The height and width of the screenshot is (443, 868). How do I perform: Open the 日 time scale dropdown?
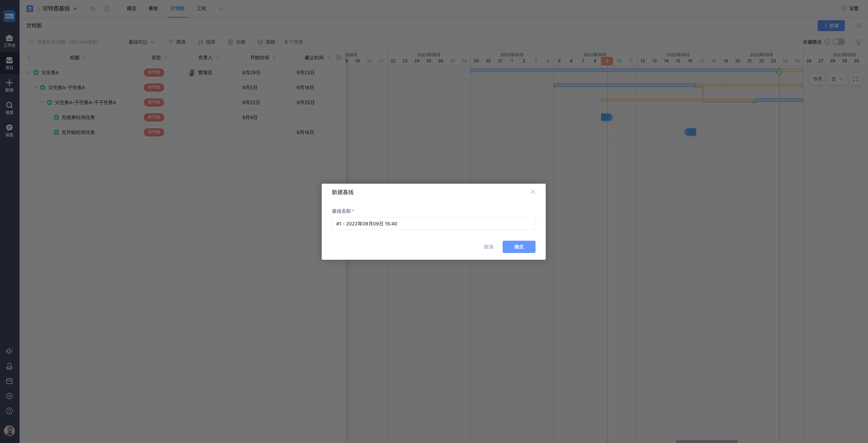[x=837, y=79]
